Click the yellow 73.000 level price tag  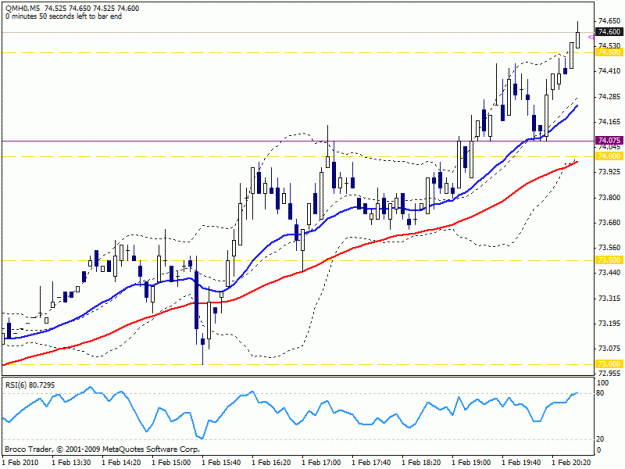pos(609,364)
